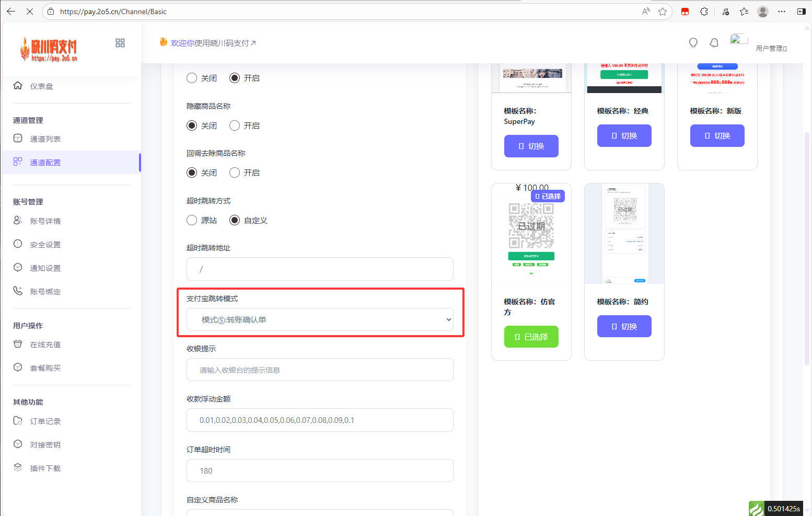
Task: Open the 支付宝跳转模式 dropdown
Action: tap(320, 319)
